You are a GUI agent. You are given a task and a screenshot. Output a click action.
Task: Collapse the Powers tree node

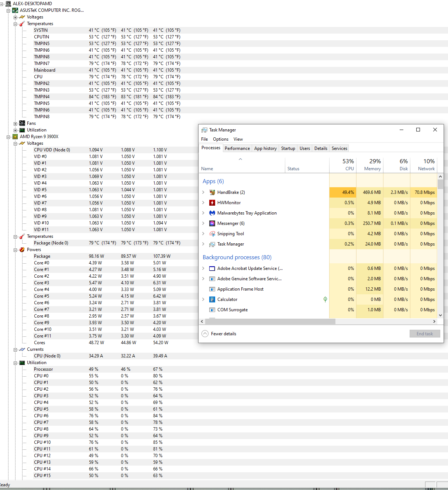click(x=15, y=250)
